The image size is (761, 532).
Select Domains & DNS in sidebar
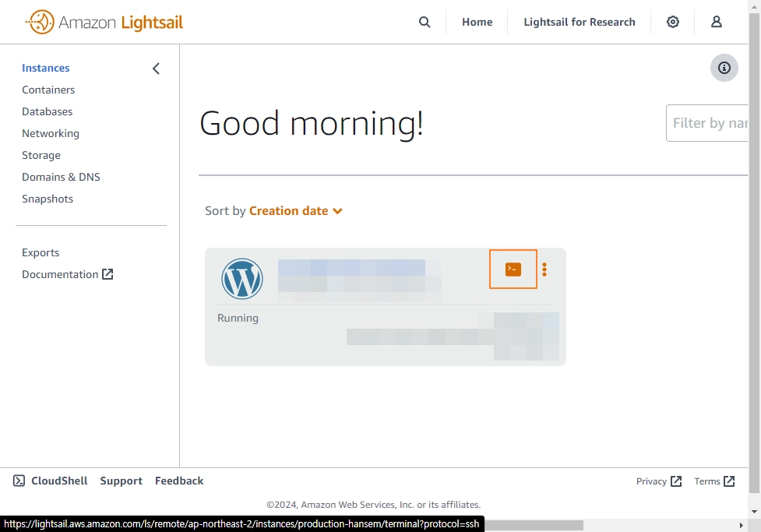pos(61,177)
